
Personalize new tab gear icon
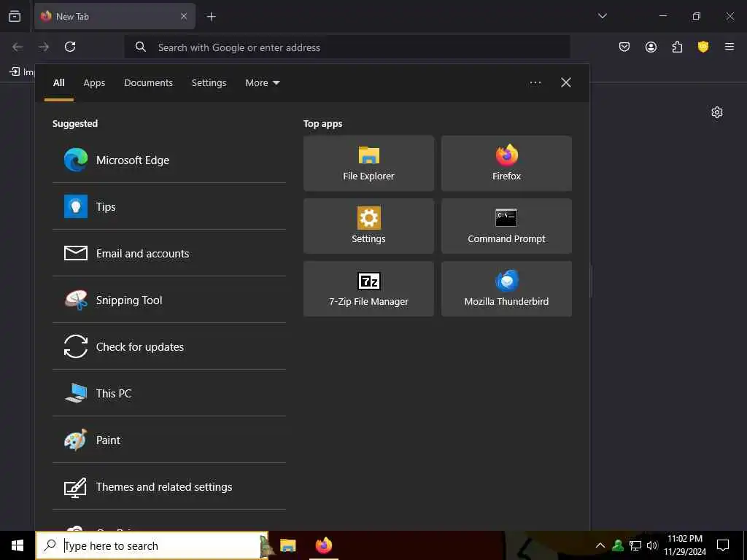click(717, 112)
